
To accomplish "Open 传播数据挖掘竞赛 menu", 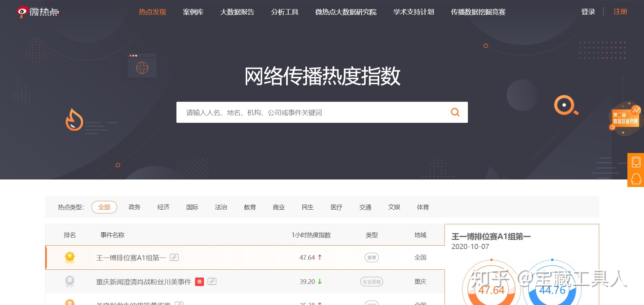I will (x=478, y=12).
